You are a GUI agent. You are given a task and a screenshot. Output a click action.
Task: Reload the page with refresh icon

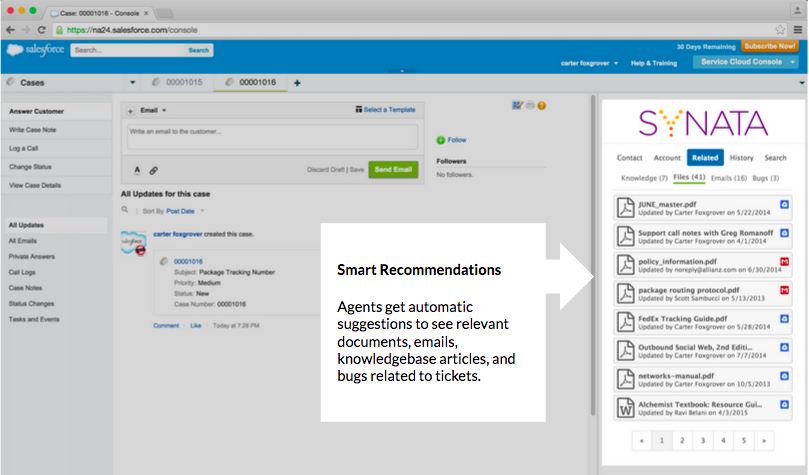coord(42,30)
